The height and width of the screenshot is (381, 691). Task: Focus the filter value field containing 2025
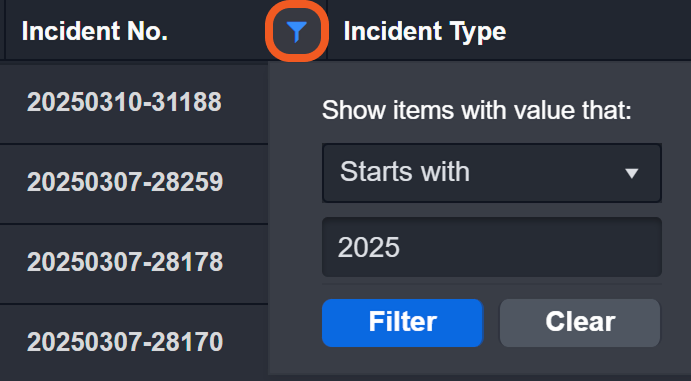[492, 247]
